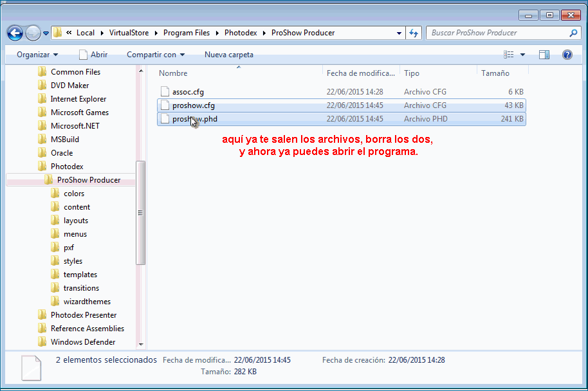
Task: Click Nueva carpeta button
Action: [229, 55]
